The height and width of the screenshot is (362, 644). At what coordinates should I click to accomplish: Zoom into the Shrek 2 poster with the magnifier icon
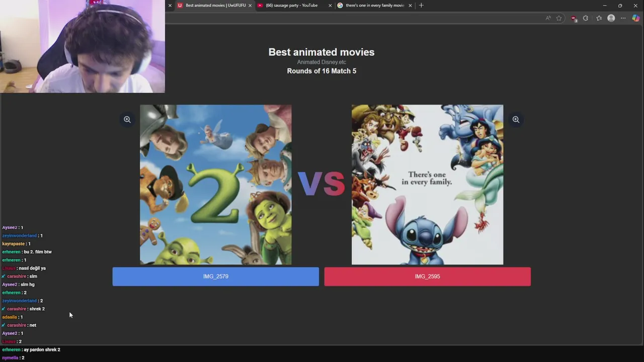coord(127,120)
